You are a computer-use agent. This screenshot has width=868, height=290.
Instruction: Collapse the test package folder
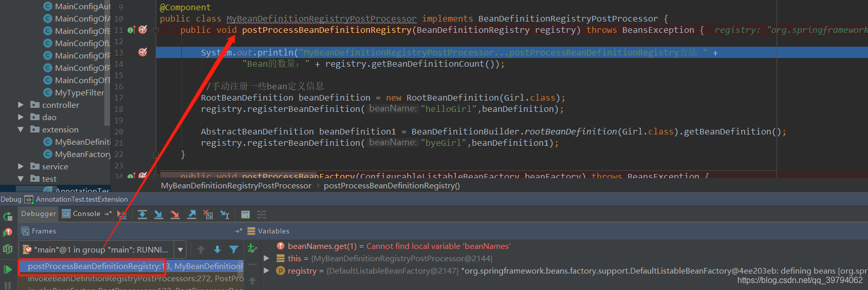pos(21,179)
